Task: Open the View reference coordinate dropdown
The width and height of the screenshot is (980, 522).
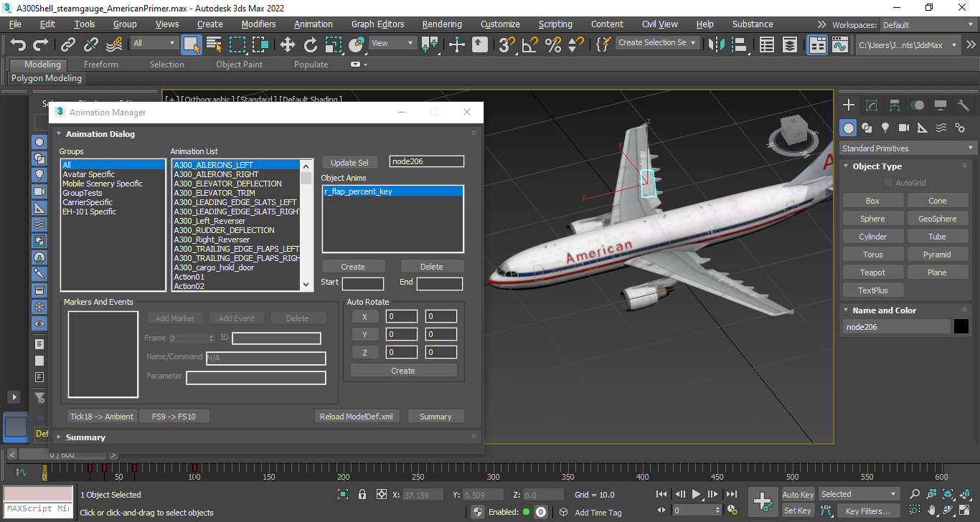Action: tap(392, 43)
